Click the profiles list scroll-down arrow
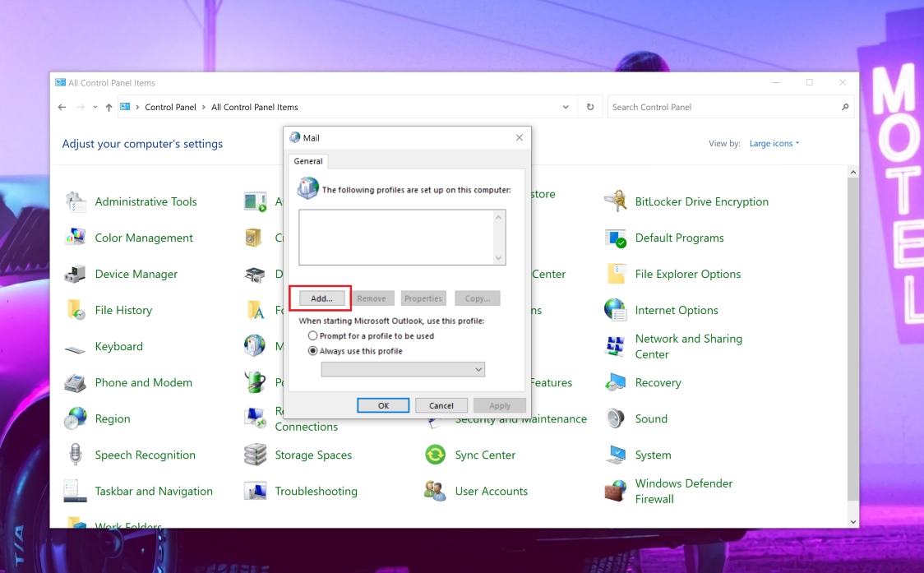 (x=498, y=258)
